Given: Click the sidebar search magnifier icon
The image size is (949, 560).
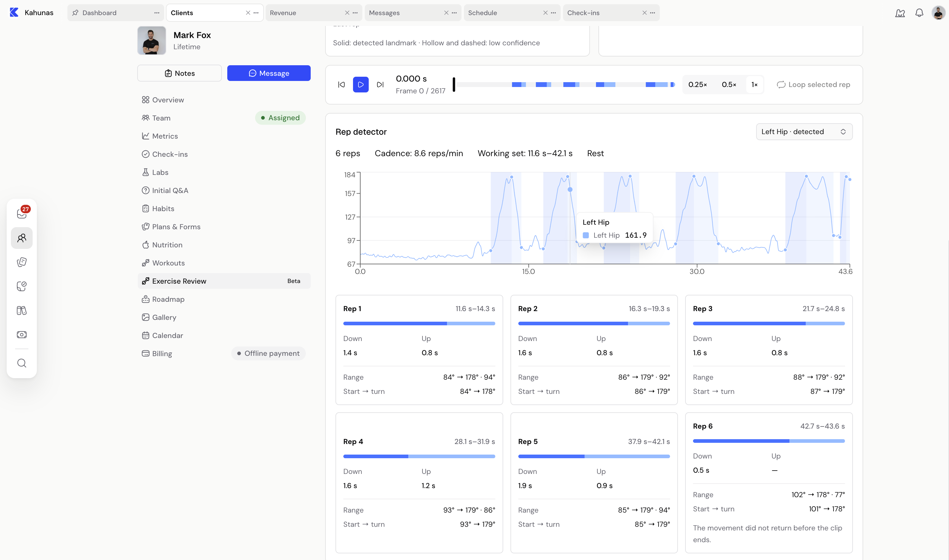Looking at the screenshot, I should click(x=22, y=363).
